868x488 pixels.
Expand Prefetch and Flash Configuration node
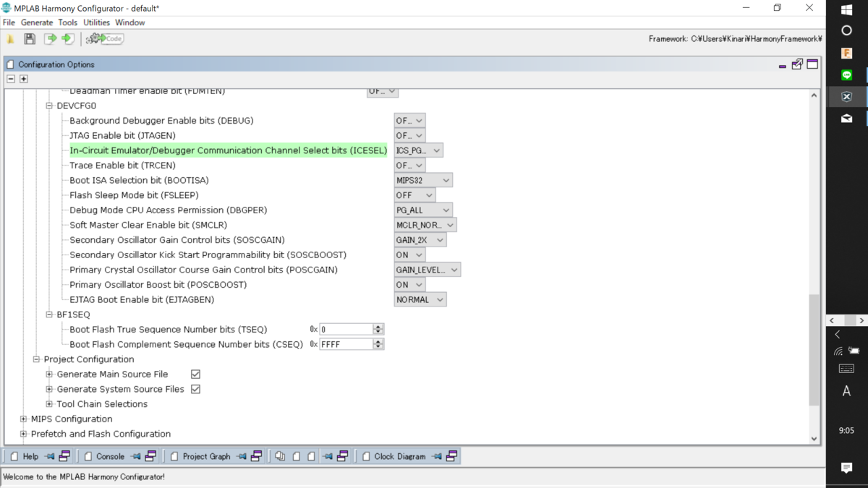(x=23, y=434)
